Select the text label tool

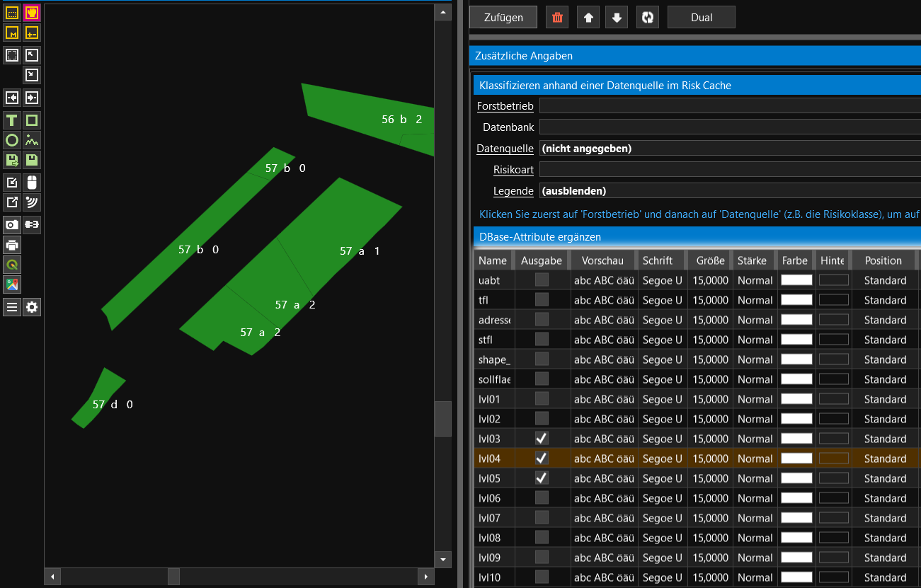point(12,120)
